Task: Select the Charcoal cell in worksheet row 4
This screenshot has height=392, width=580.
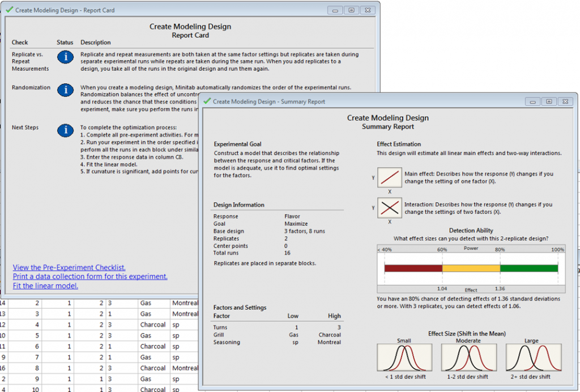Action: pos(154,325)
